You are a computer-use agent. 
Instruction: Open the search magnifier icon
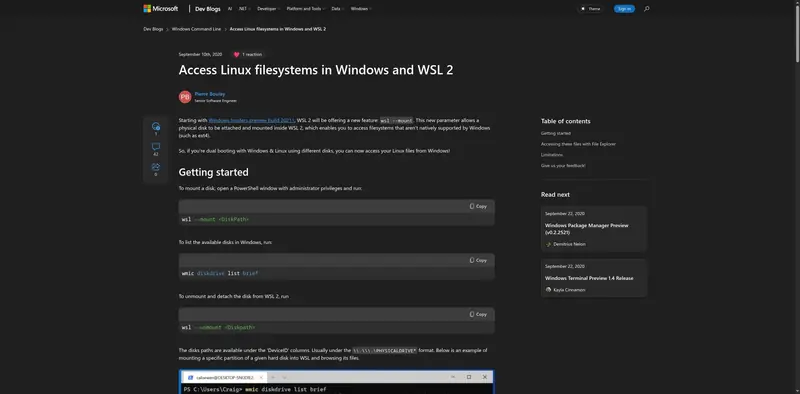646,9
